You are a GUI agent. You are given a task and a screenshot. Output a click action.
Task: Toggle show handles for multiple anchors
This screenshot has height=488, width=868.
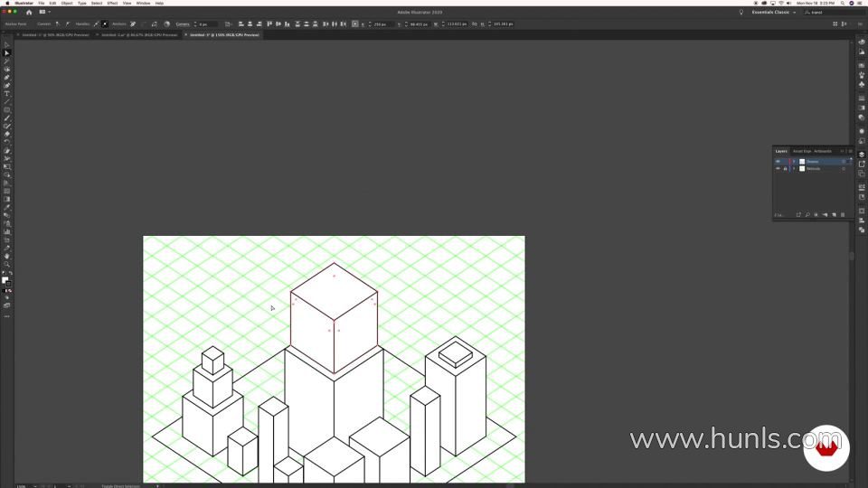click(x=97, y=24)
